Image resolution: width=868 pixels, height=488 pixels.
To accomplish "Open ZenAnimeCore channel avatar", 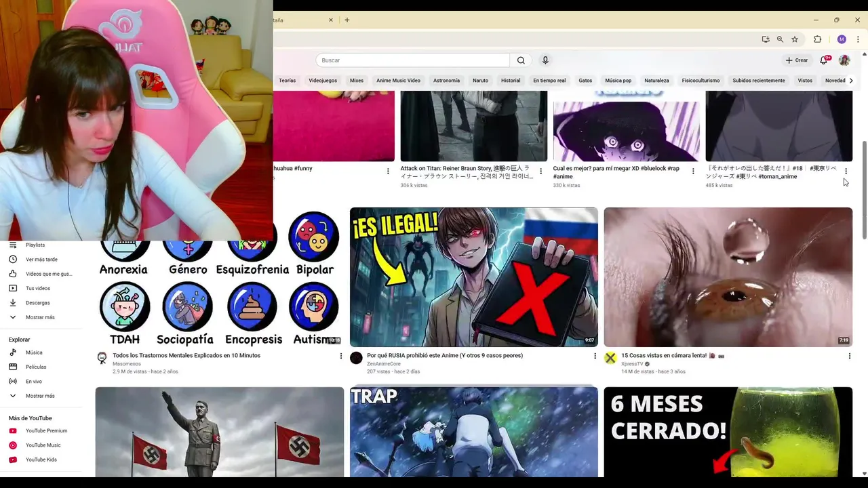I will coord(356,358).
